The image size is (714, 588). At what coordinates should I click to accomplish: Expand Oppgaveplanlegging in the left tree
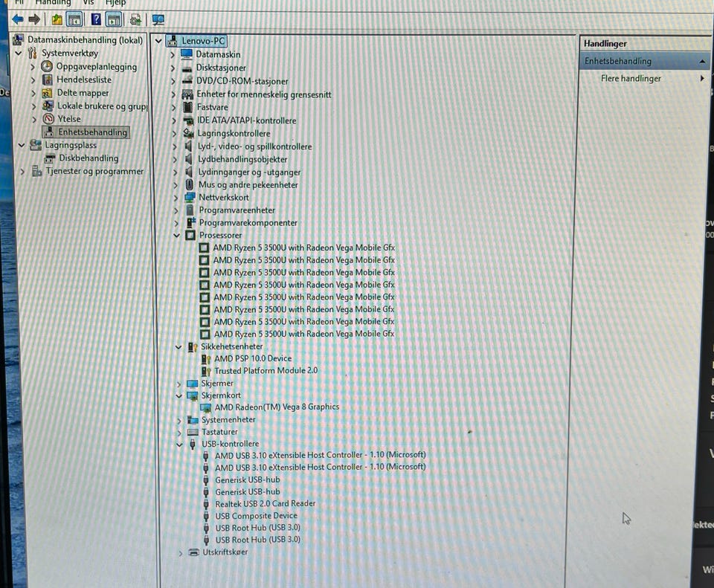tap(33, 67)
